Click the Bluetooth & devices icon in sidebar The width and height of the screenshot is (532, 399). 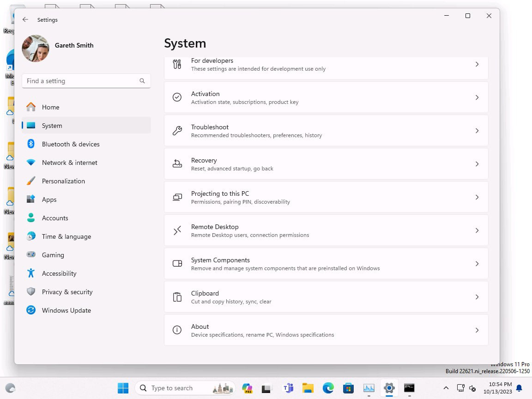[x=31, y=144]
